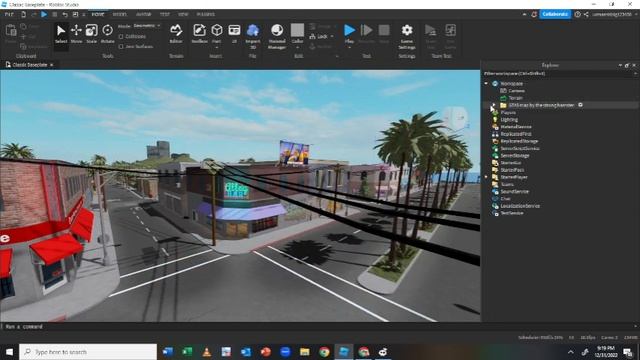Select ReplicatedStorage in Explorer

519,141
